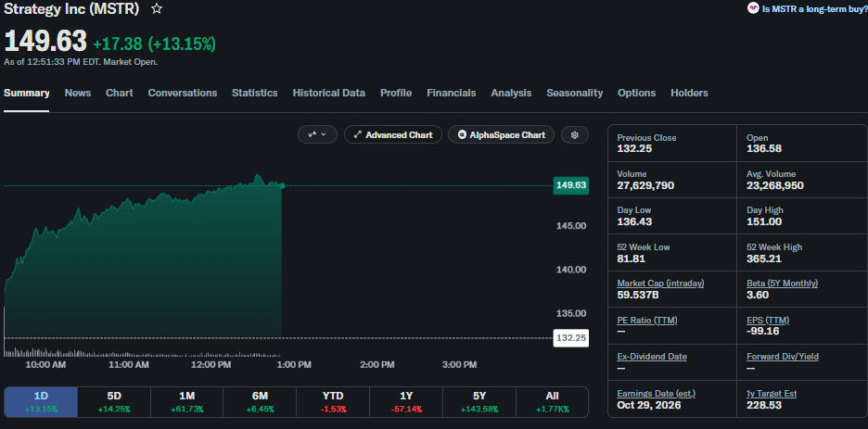The image size is (868, 429).
Task: Open the Statistics tab
Action: point(255,93)
